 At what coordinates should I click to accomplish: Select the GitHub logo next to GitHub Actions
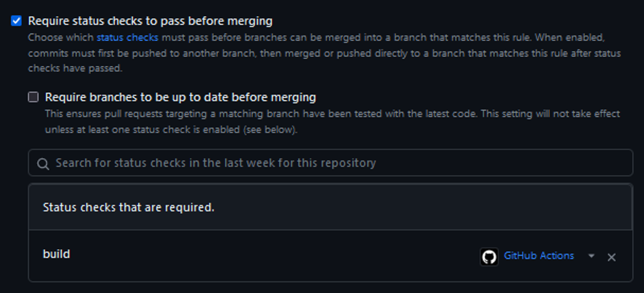coord(490,256)
